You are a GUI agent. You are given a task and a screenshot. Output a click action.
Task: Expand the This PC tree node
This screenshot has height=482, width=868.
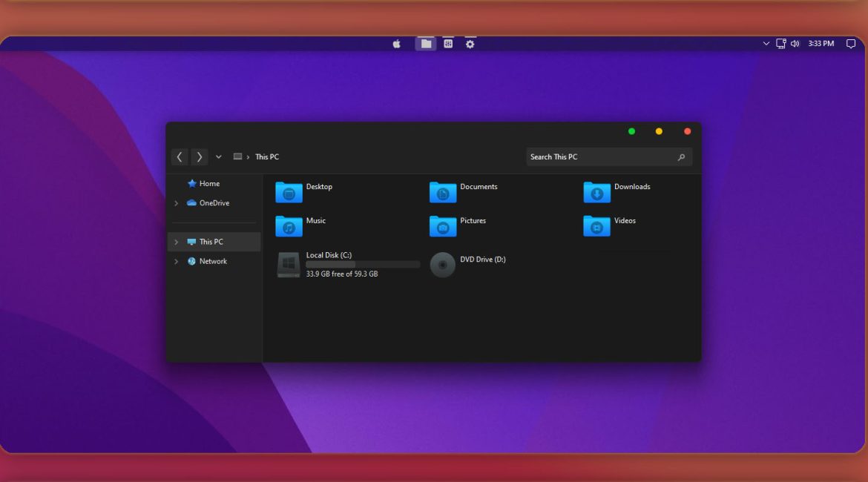coord(176,242)
